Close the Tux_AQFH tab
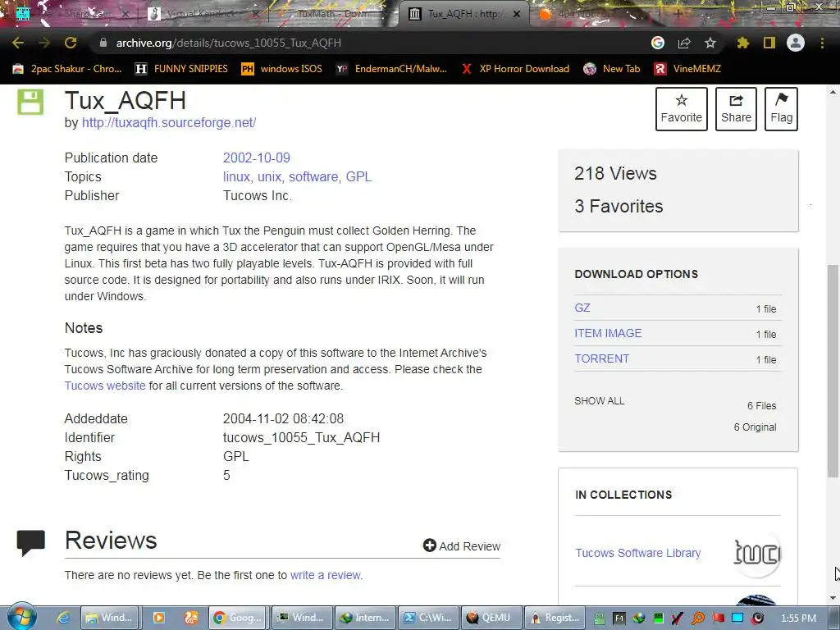The image size is (840, 630). pos(517,14)
